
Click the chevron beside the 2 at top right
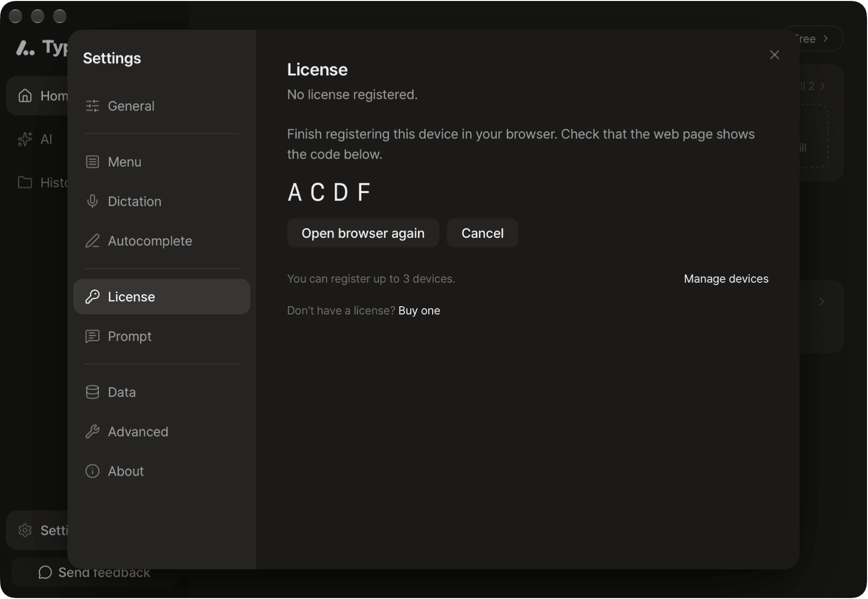point(823,86)
